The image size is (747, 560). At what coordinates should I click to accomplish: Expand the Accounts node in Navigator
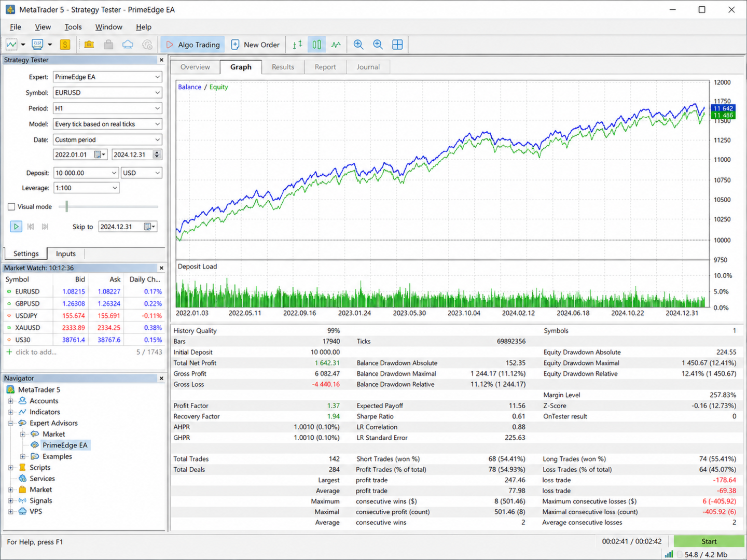pos(10,401)
